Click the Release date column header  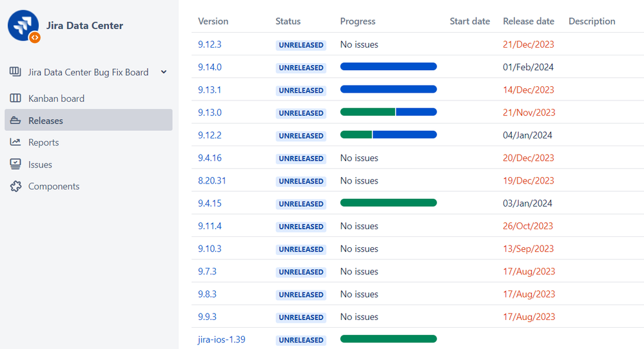pos(528,21)
